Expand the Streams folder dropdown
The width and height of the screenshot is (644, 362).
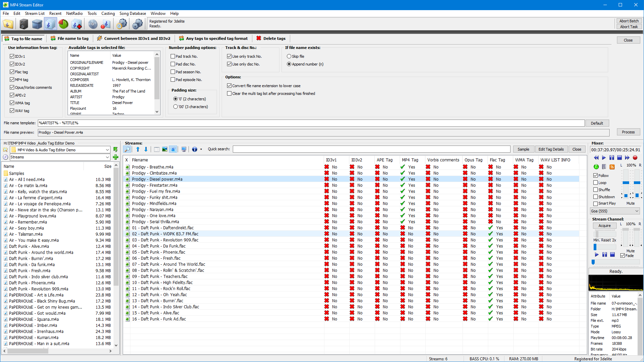pos(108,157)
